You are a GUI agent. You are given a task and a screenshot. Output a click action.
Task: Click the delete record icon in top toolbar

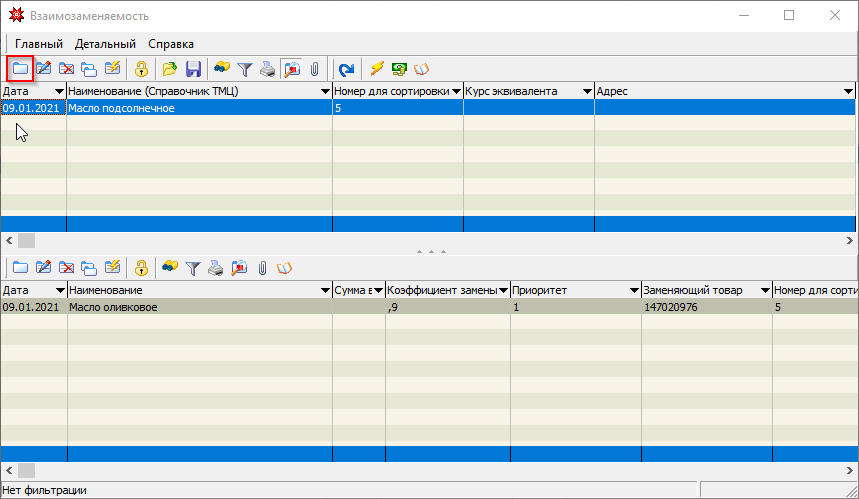66,69
